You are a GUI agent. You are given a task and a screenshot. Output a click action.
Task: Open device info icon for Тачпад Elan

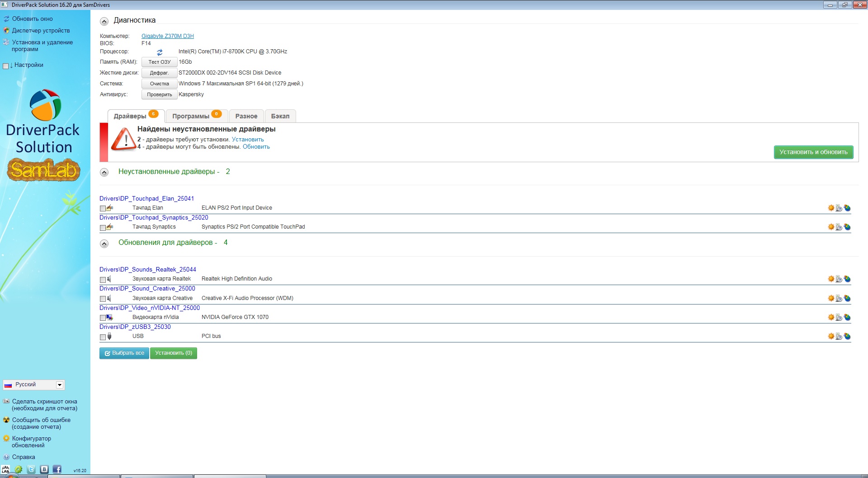click(839, 208)
